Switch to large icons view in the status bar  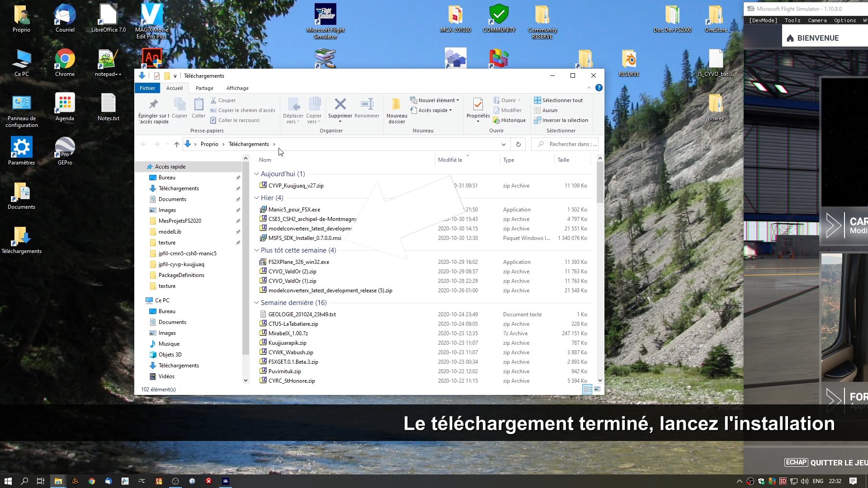pyautogui.click(x=597, y=389)
